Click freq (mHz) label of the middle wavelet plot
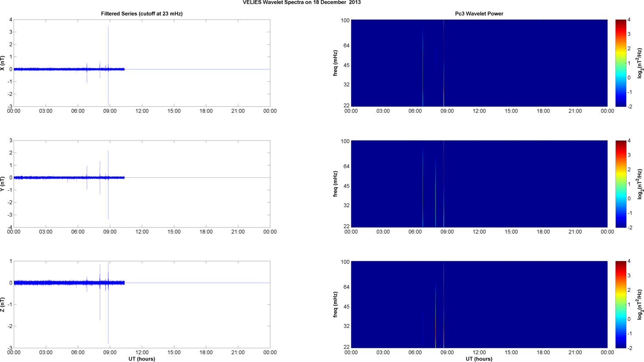Image resolution: width=644 pixels, height=362 pixels. click(335, 184)
